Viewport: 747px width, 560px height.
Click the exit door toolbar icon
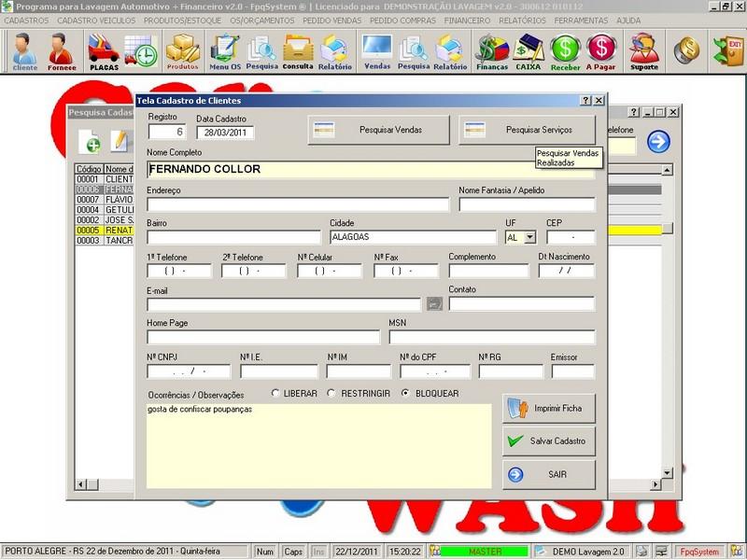pyautogui.click(x=728, y=50)
